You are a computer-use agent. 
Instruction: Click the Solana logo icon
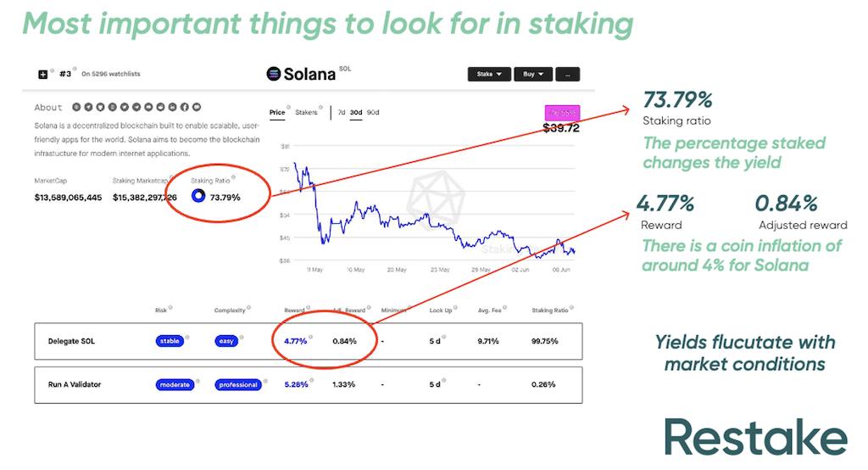(x=273, y=74)
